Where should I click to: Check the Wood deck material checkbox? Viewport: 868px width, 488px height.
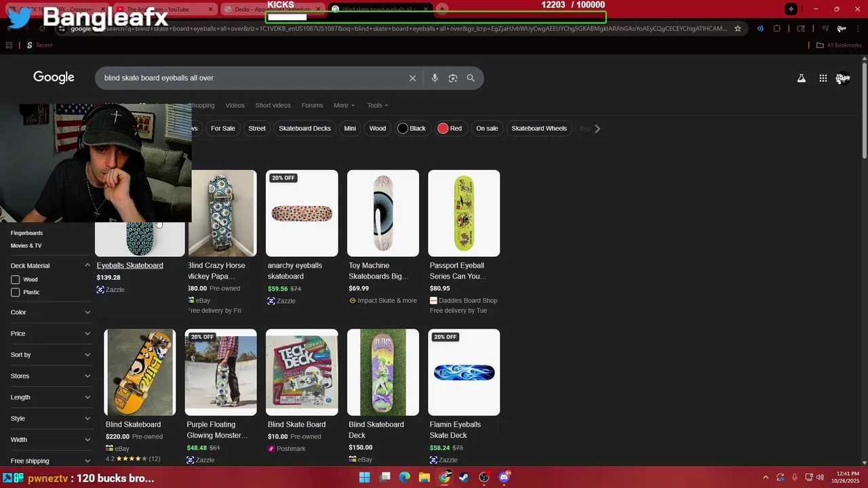[x=16, y=279]
